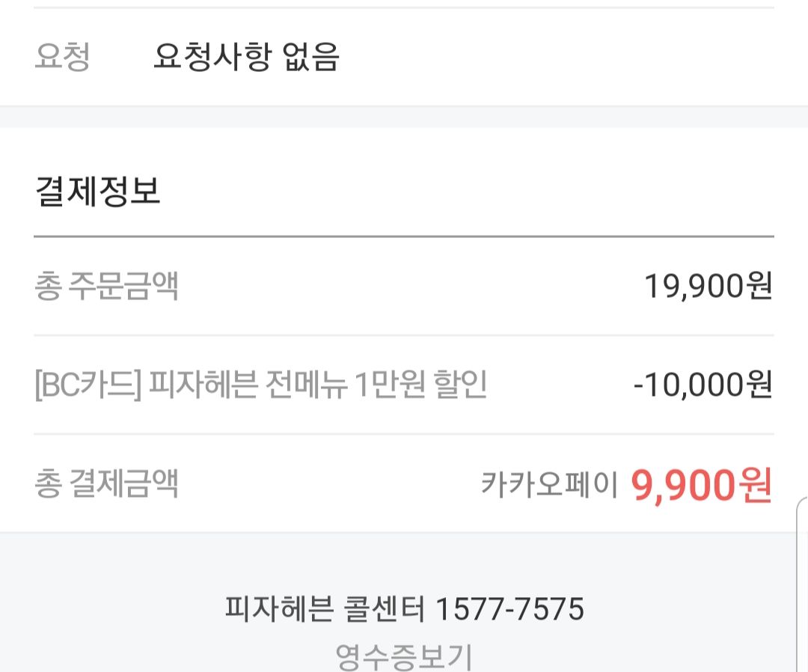The height and width of the screenshot is (672, 808).
Task: Click the dark divider under 결제정보
Action: pyautogui.click(x=404, y=236)
